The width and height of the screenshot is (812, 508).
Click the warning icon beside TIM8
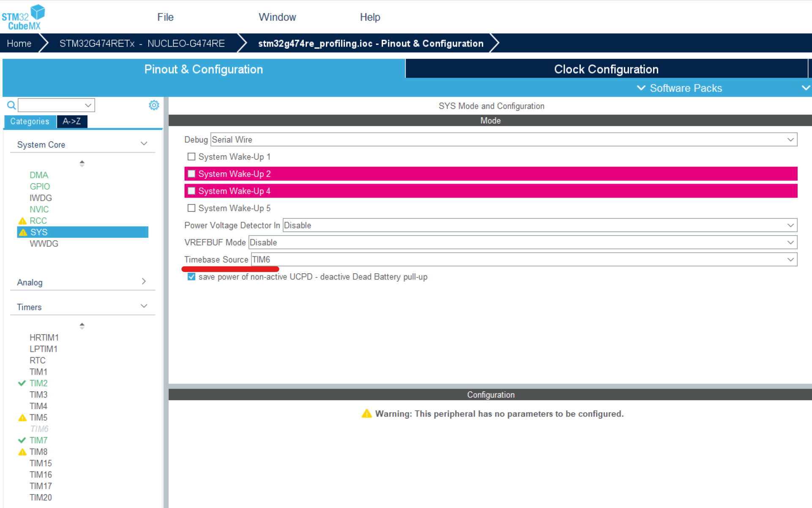(22, 452)
